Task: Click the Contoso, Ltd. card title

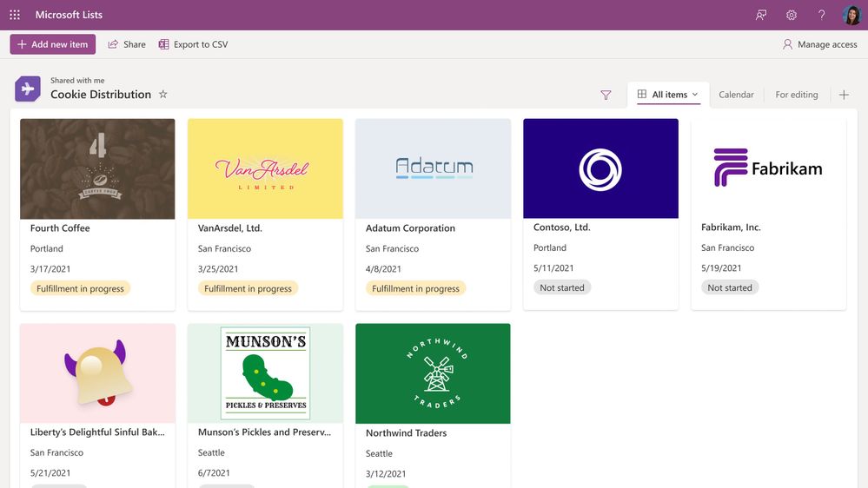Action: tap(561, 228)
